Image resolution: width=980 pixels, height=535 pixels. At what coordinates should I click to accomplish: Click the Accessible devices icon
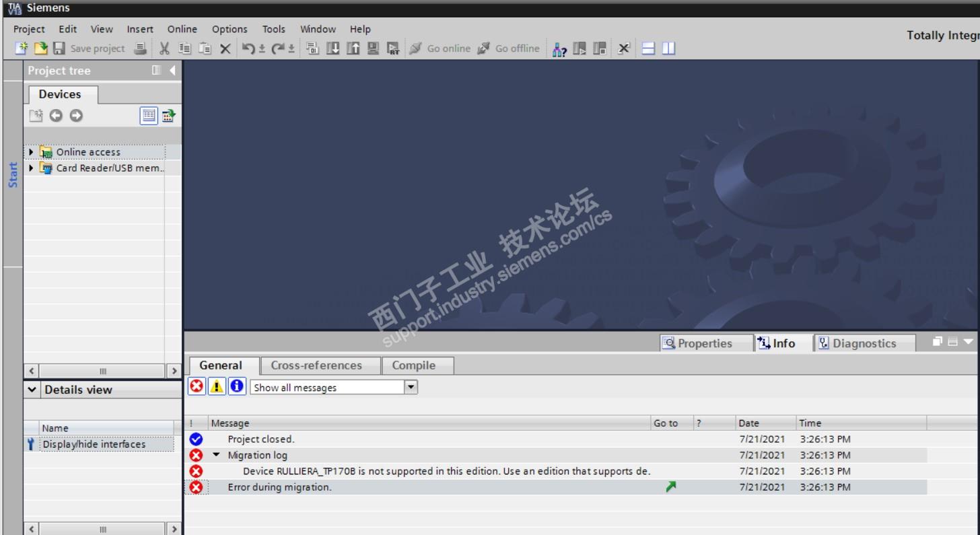coord(559,48)
